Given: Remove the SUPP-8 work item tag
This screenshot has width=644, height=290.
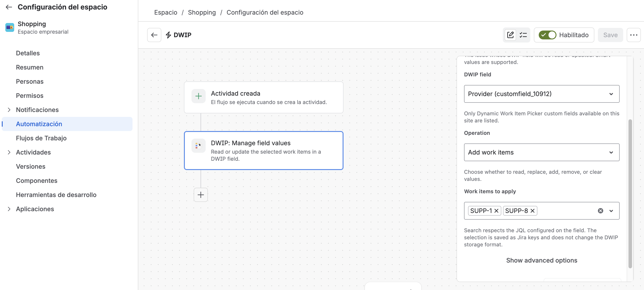Looking at the screenshot, I should (x=533, y=211).
